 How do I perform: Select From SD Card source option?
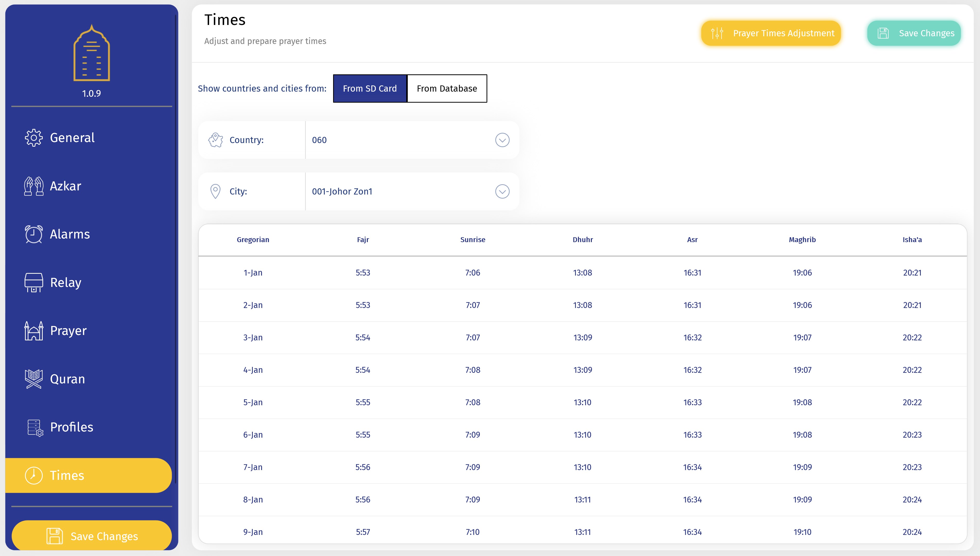[369, 89]
